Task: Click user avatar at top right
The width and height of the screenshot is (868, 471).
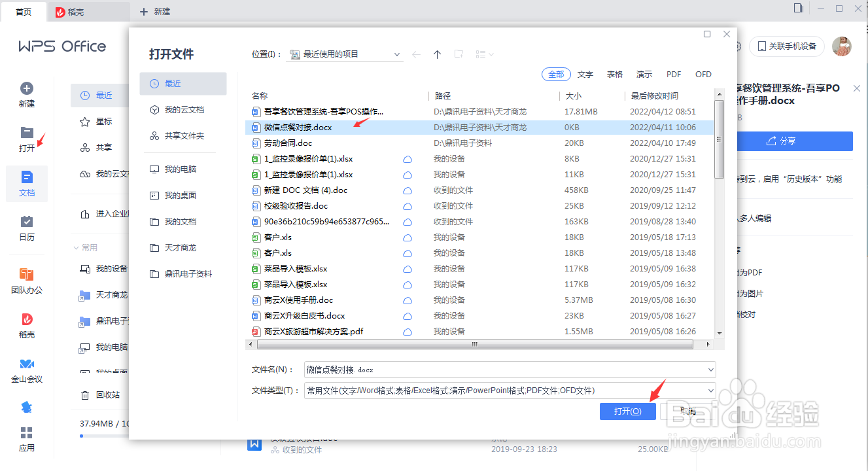Action: [841, 46]
